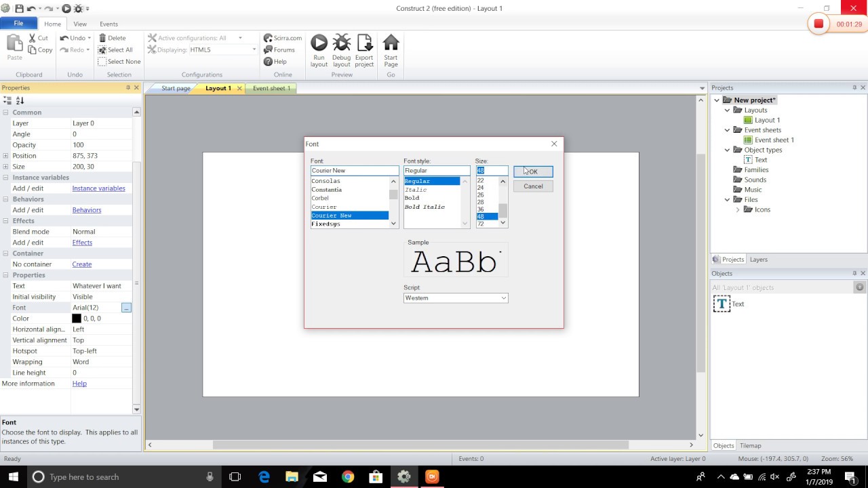
Task: Open Microsoft Edge from the taskbar
Action: [264, 476]
